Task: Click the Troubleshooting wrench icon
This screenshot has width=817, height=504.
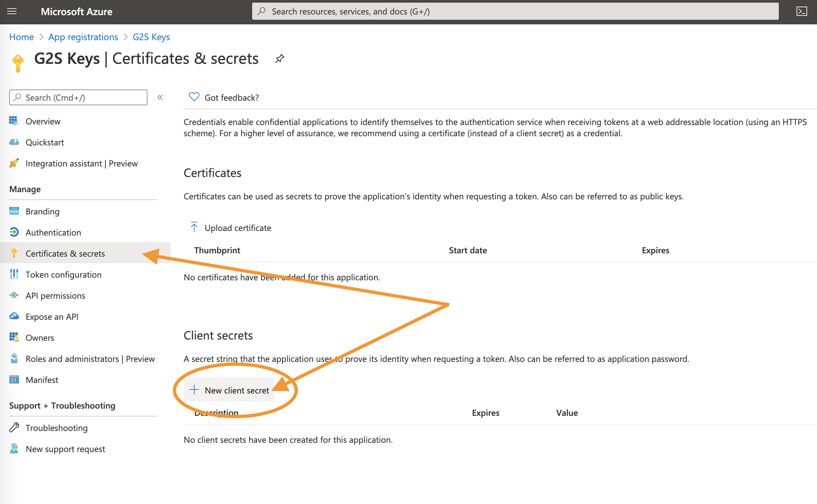Action: [14, 427]
